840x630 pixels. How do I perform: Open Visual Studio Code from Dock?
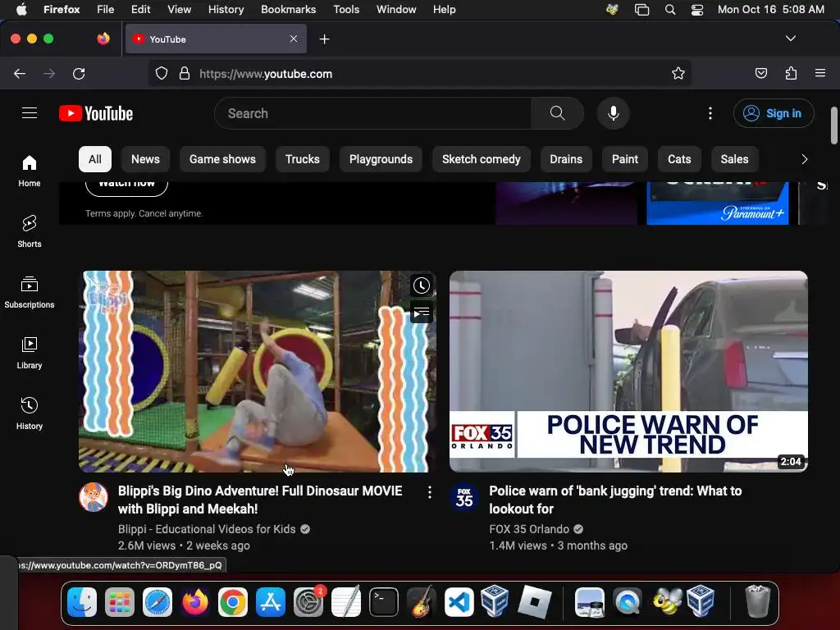[459, 602]
